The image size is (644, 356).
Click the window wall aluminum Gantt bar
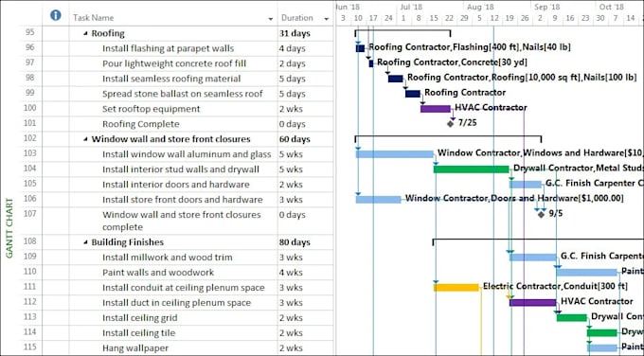coord(395,154)
